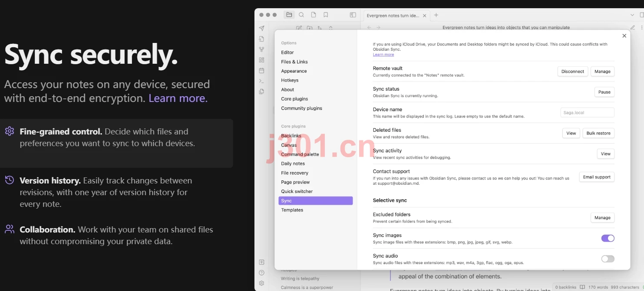Image resolution: width=644 pixels, height=291 pixels.
Task: Open the file explorer folder icon
Action: pos(289,15)
